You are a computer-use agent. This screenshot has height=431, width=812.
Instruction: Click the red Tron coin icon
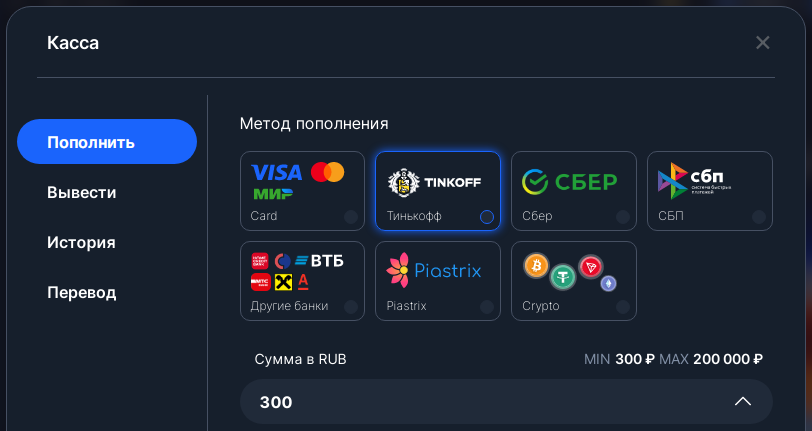[591, 267]
